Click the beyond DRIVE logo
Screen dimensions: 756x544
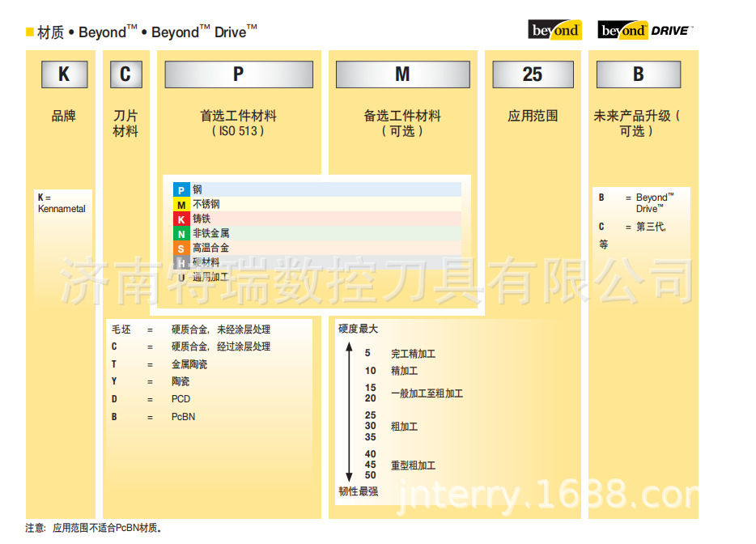tap(645, 31)
